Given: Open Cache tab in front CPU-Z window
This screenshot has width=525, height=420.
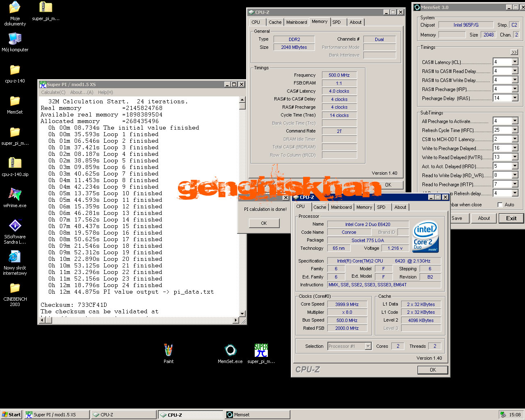Looking at the screenshot, I should click(x=320, y=207).
